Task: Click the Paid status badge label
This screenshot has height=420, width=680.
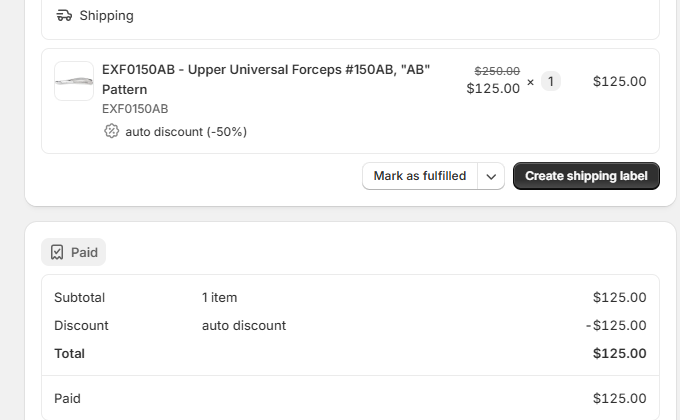Action: click(x=84, y=252)
